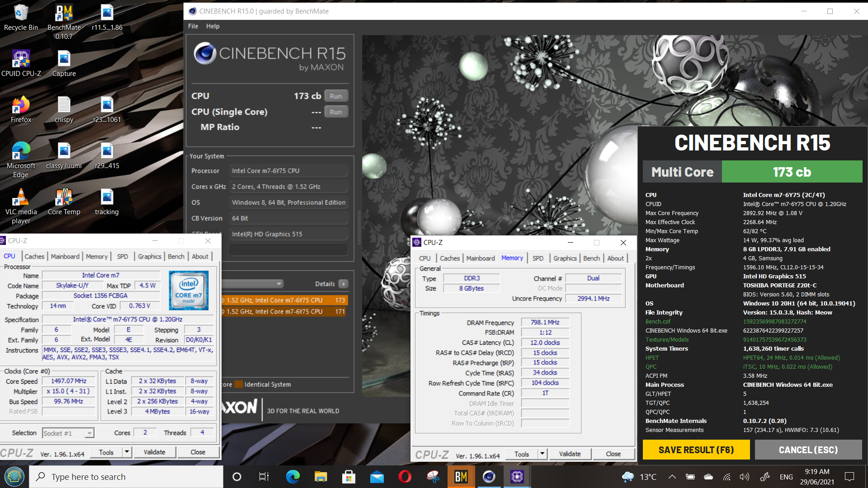The width and height of the screenshot is (868, 488).
Task: Open Firefox desktop shortcut
Action: pyautogui.click(x=21, y=110)
